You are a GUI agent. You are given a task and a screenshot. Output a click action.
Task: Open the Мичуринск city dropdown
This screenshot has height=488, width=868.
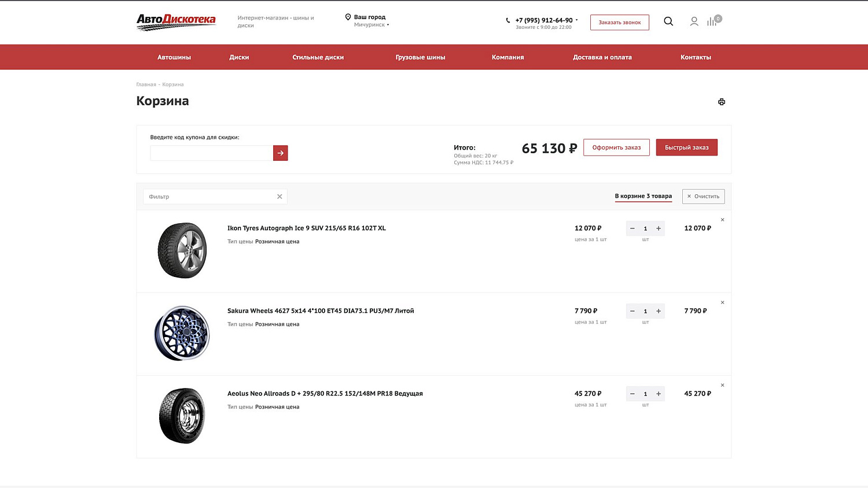pyautogui.click(x=371, y=25)
